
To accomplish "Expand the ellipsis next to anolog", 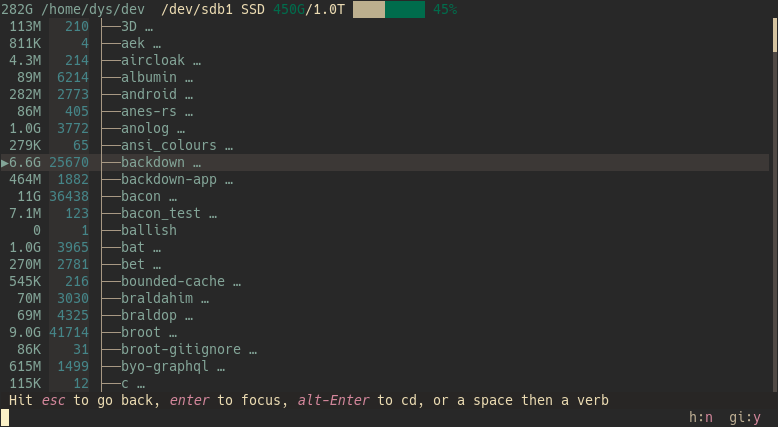I will (x=181, y=128).
